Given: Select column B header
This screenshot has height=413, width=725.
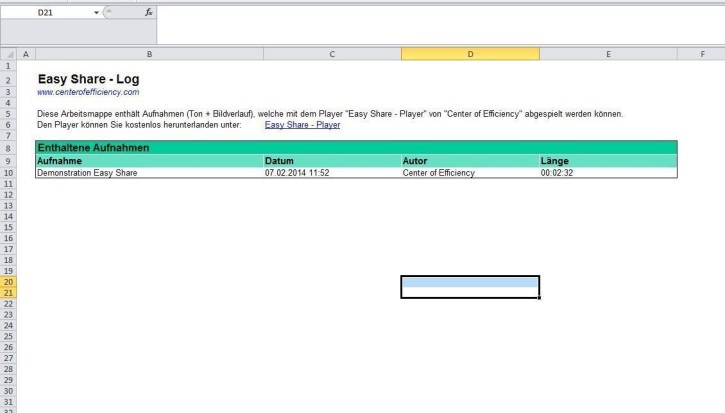Looking at the screenshot, I should [x=149, y=54].
